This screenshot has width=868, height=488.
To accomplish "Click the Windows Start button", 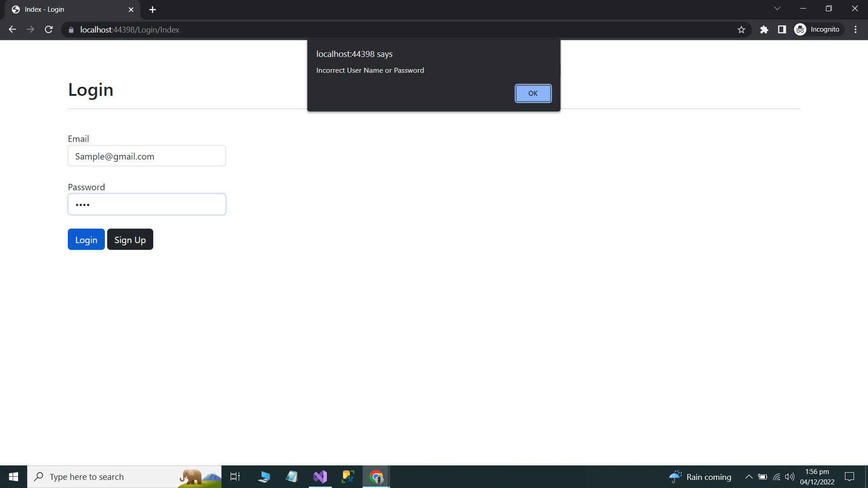I will (x=13, y=476).
